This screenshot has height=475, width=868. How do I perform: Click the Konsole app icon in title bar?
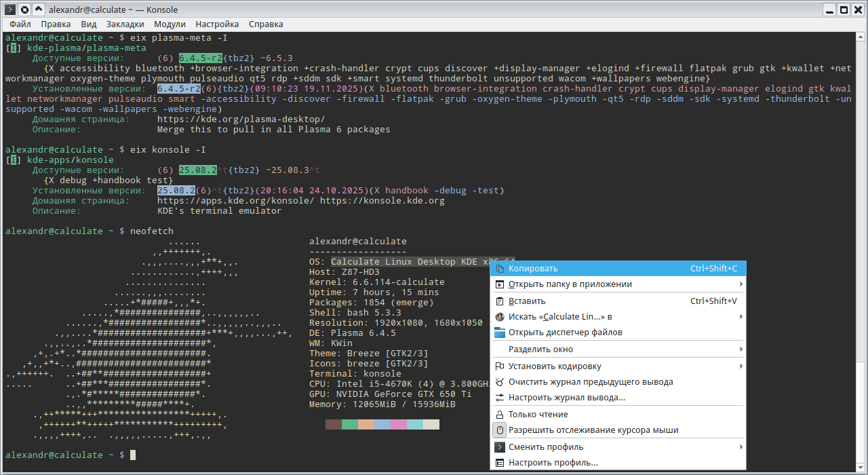(10, 9)
